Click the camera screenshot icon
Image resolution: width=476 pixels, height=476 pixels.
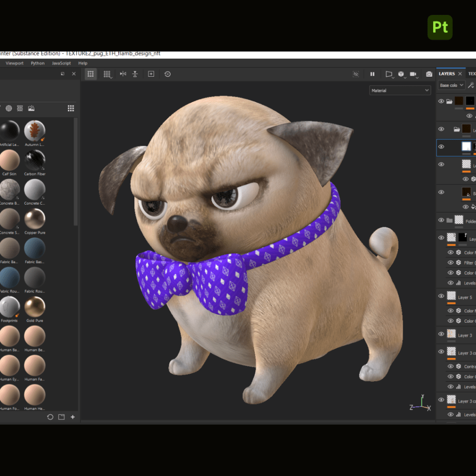point(429,74)
